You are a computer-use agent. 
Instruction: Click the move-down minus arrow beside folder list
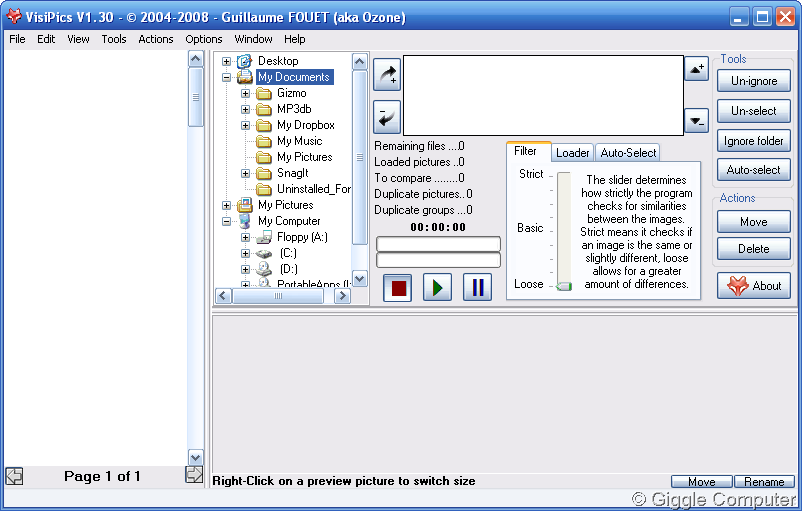(697, 121)
